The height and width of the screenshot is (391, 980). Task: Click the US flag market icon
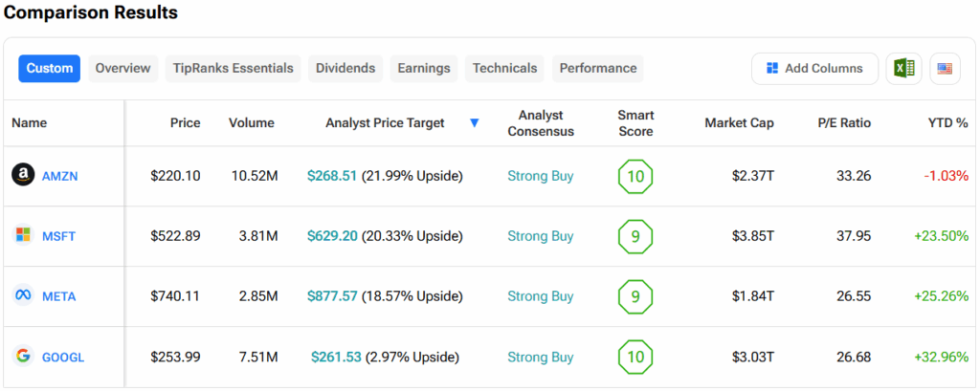[945, 69]
